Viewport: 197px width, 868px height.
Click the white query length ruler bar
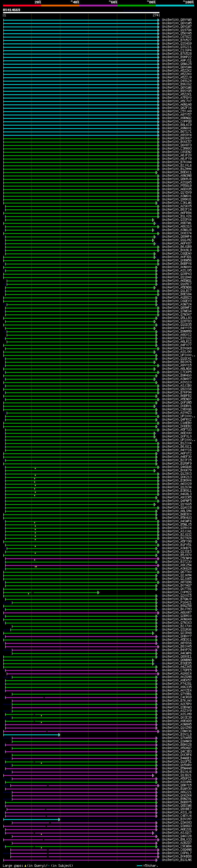coord(81,12)
